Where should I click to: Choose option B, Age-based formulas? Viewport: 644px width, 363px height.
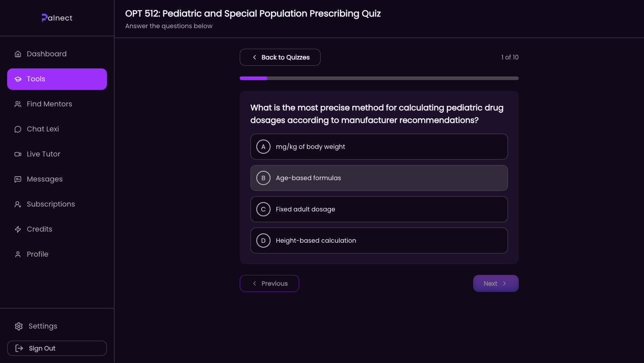pyautogui.click(x=379, y=178)
